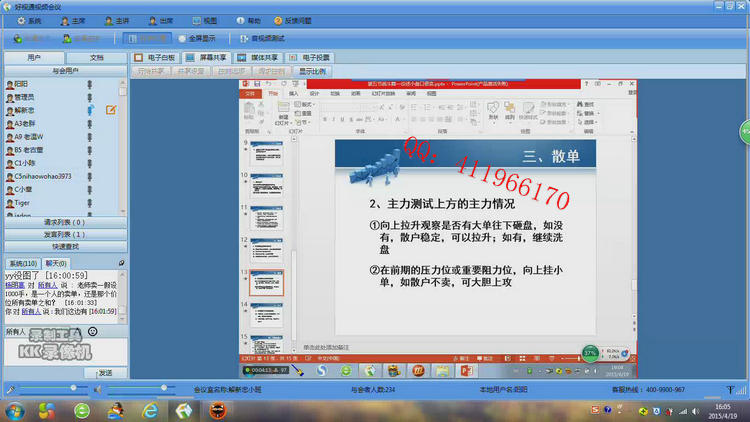Click the microphone icon beside C5nihaowohao3973

point(89,177)
